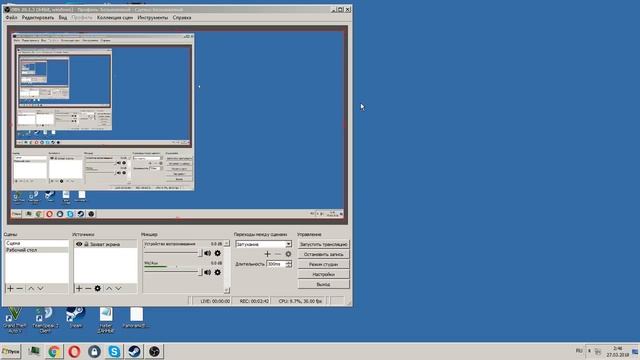Adjust playback device volume slider handle
The height and width of the screenshot is (360, 640).
tap(200, 253)
